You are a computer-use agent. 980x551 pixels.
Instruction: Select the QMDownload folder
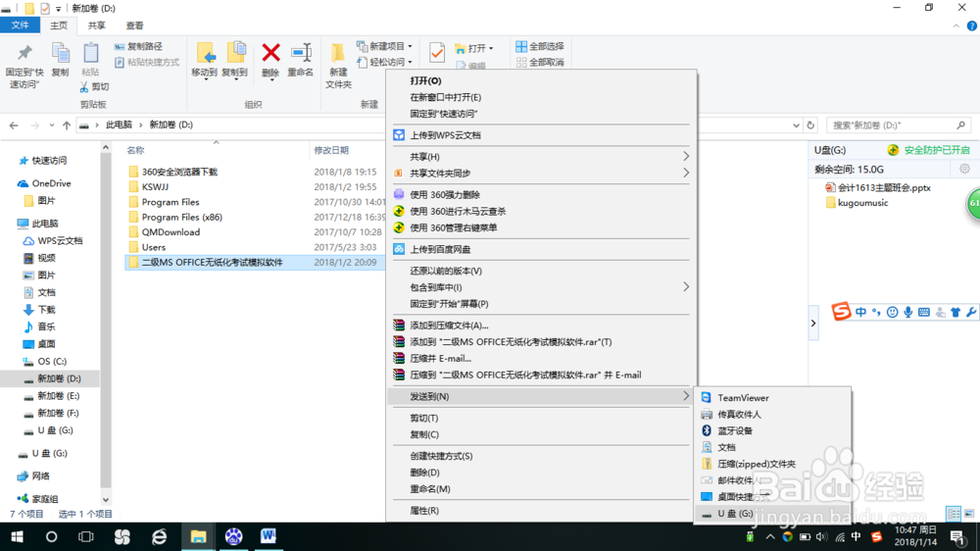[171, 232]
